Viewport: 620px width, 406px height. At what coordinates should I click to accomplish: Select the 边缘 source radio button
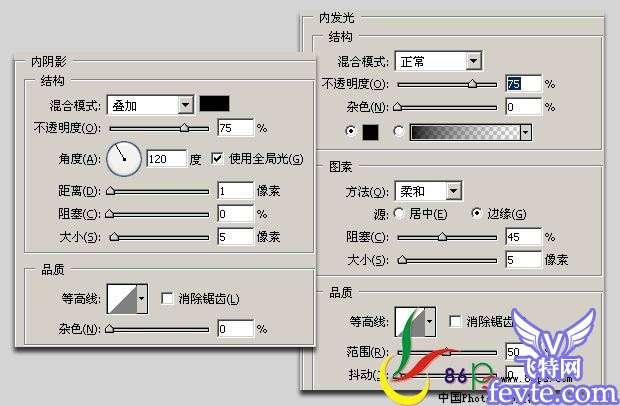[477, 213]
